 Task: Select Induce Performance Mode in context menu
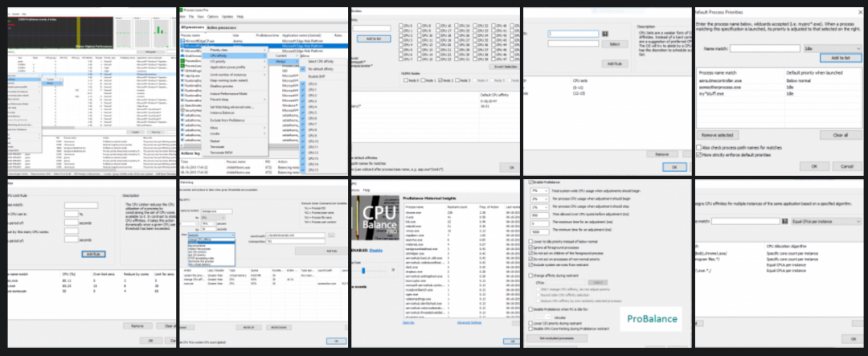235,93
